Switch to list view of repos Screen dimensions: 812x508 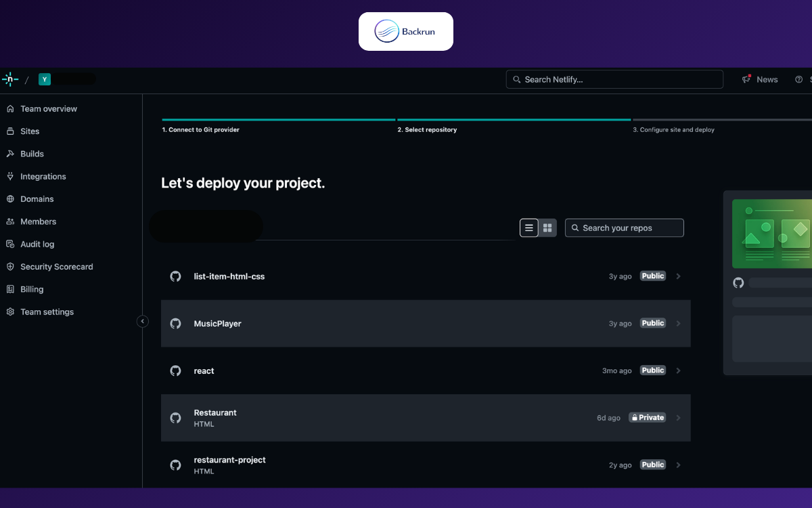529,228
